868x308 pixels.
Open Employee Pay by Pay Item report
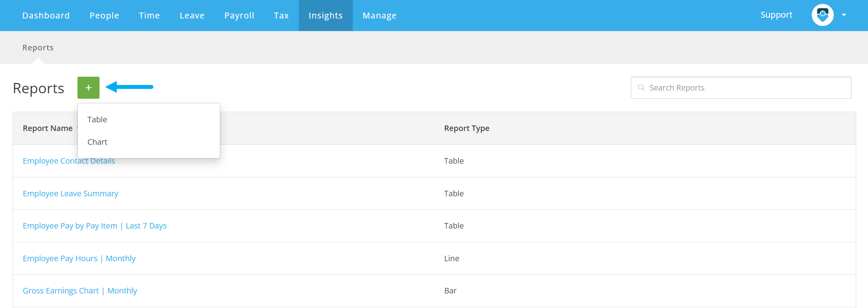[x=95, y=226]
